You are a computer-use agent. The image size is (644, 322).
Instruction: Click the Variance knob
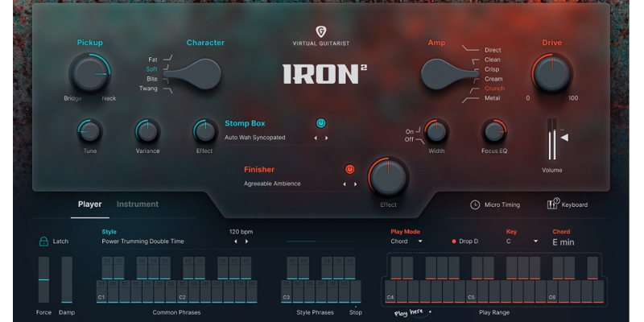(147, 132)
